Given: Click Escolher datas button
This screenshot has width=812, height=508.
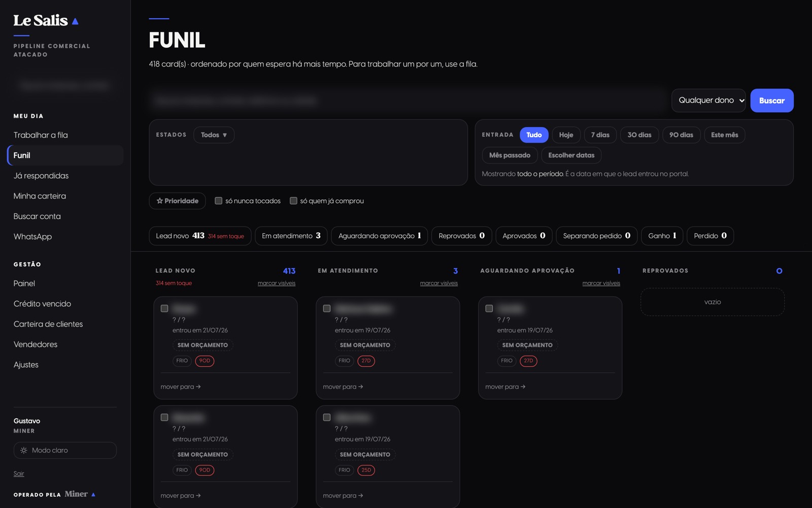Looking at the screenshot, I should [x=571, y=155].
